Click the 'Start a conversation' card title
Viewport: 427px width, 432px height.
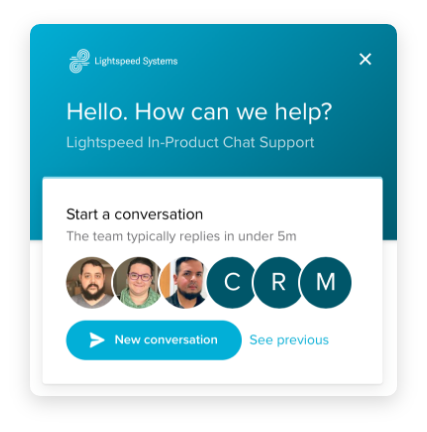coord(134,214)
